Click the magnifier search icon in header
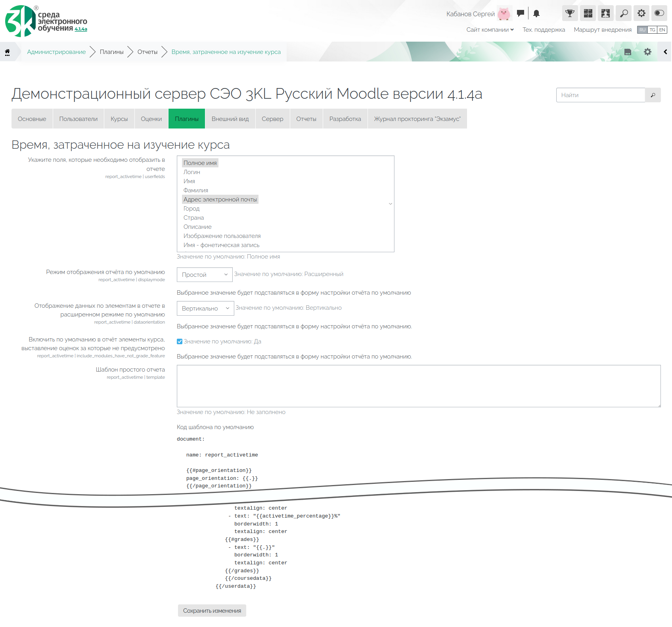Viewport: 672px width, 627px height. [624, 13]
